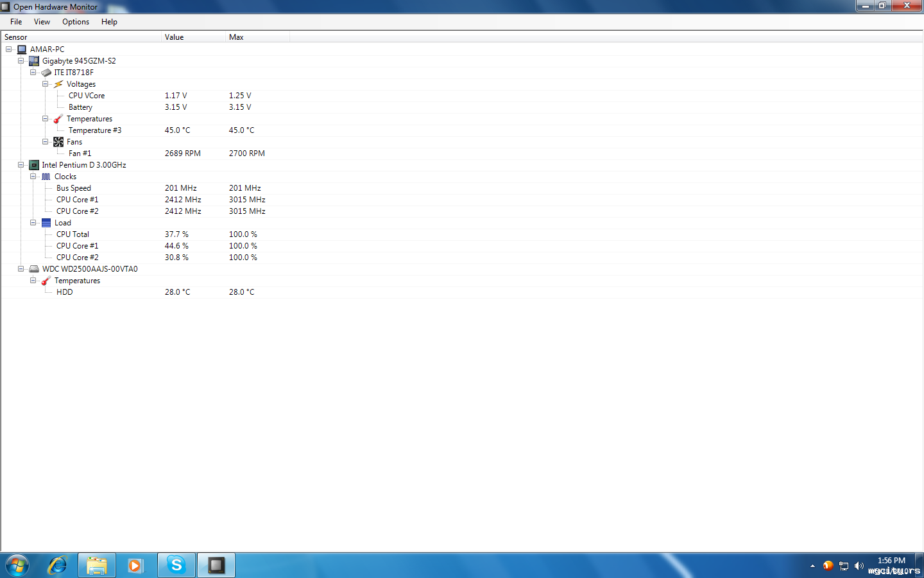Click the volume speaker icon in tray
924x578 pixels.
coord(859,566)
